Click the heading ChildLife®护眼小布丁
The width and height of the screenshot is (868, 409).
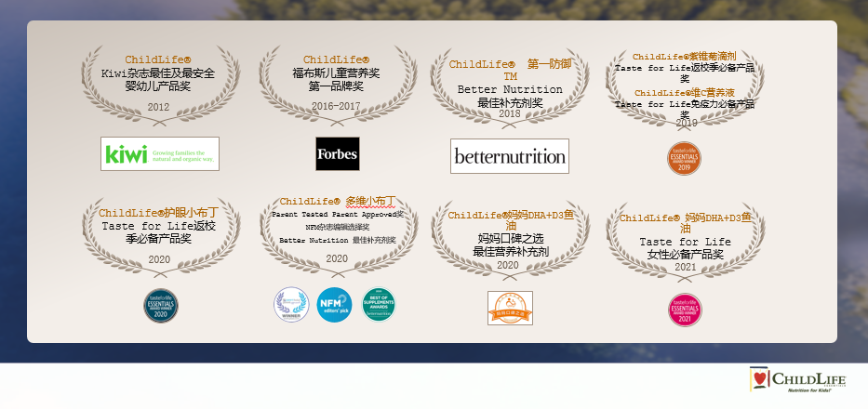[159, 213]
